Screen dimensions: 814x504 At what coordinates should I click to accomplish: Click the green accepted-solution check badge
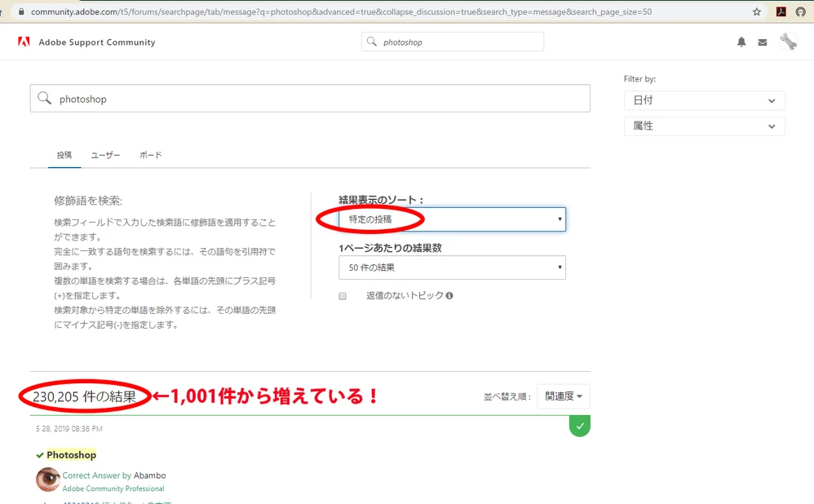(x=580, y=427)
